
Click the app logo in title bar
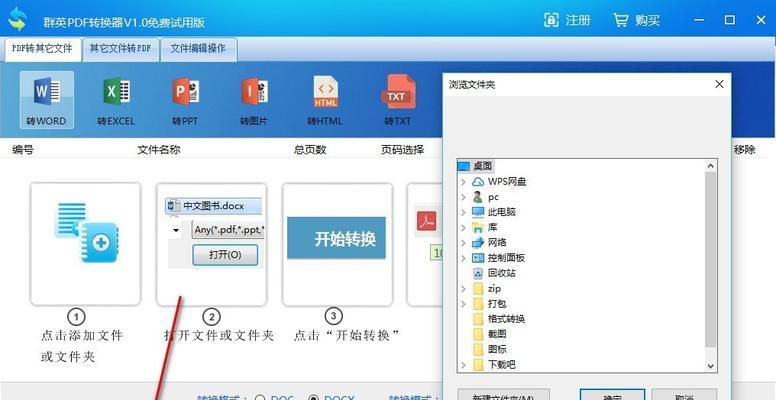[x=18, y=20]
